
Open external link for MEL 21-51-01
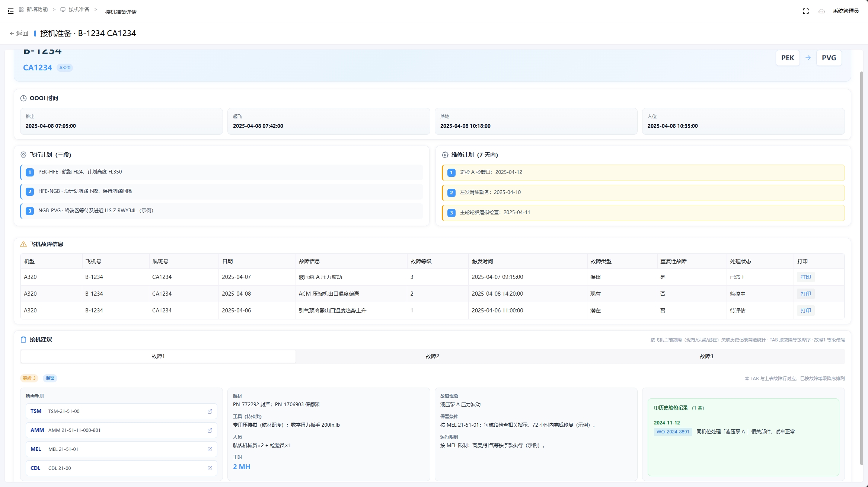(x=210, y=449)
